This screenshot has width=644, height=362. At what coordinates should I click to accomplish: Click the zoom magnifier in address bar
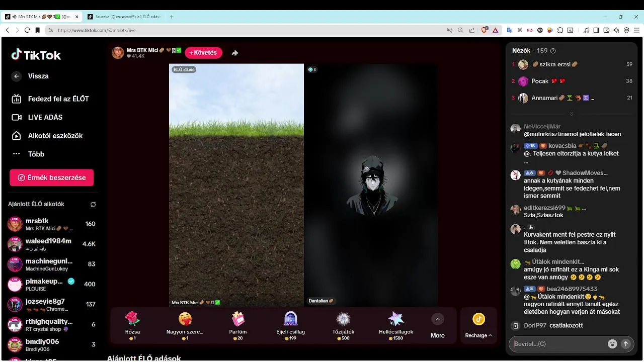click(460, 30)
